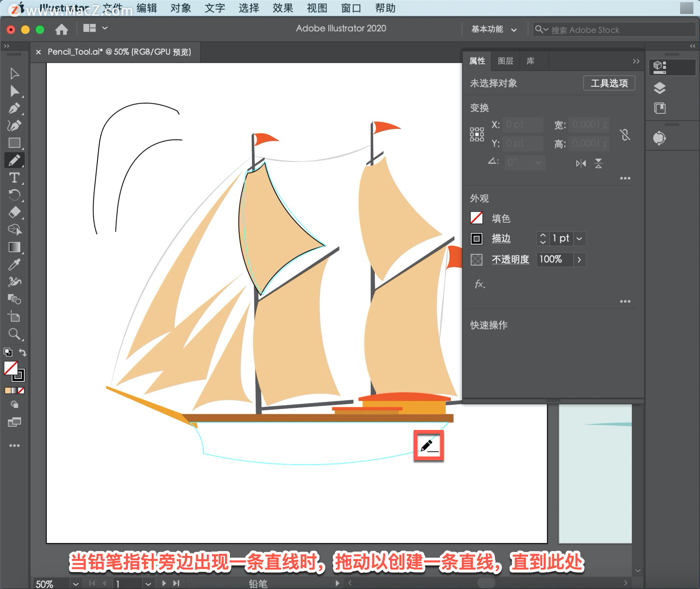700x589 pixels.
Task: Open the Libraries panel icon in dock
Action: (660, 108)
